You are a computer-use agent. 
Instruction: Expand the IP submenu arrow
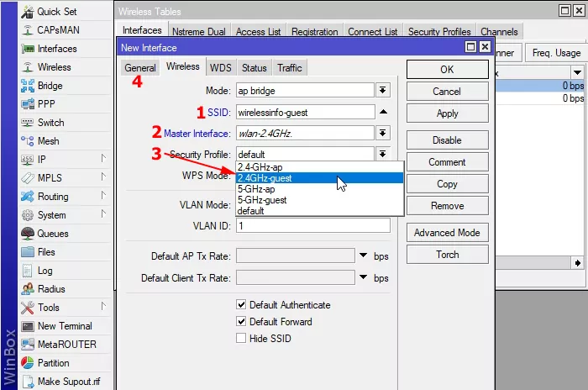tap(104, 158)
